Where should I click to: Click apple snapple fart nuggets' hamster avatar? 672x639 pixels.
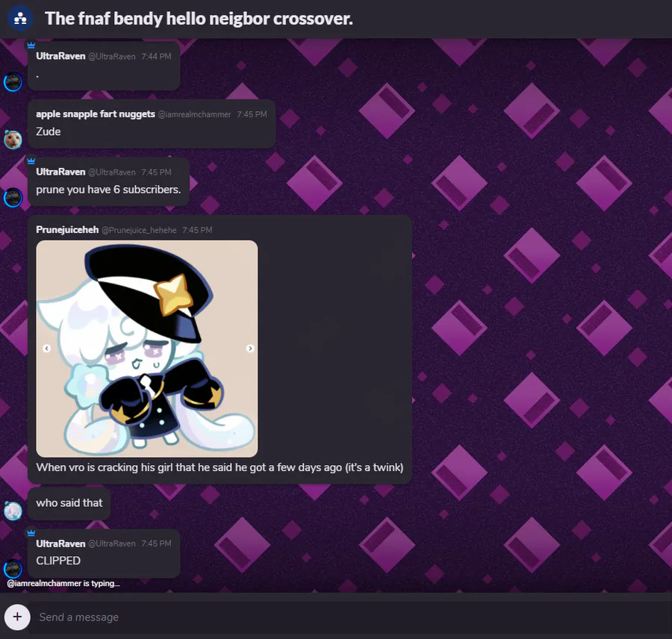(x=13, y=140)
